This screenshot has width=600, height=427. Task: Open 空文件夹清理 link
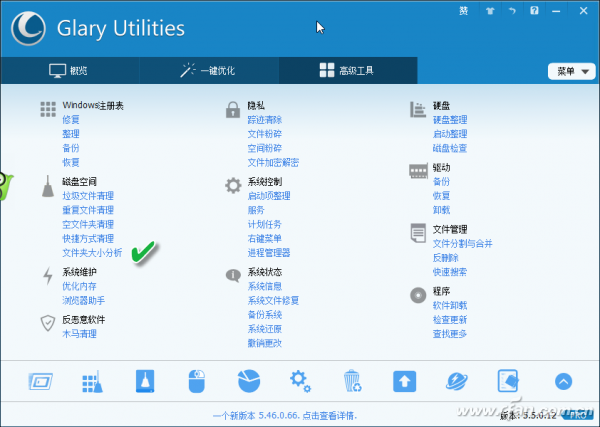point(88,224)
